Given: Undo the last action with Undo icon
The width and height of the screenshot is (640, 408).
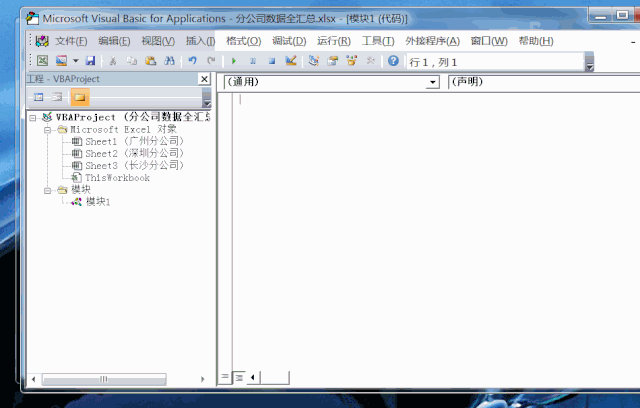Looking at the screenshot, I should tap(192, 61).
